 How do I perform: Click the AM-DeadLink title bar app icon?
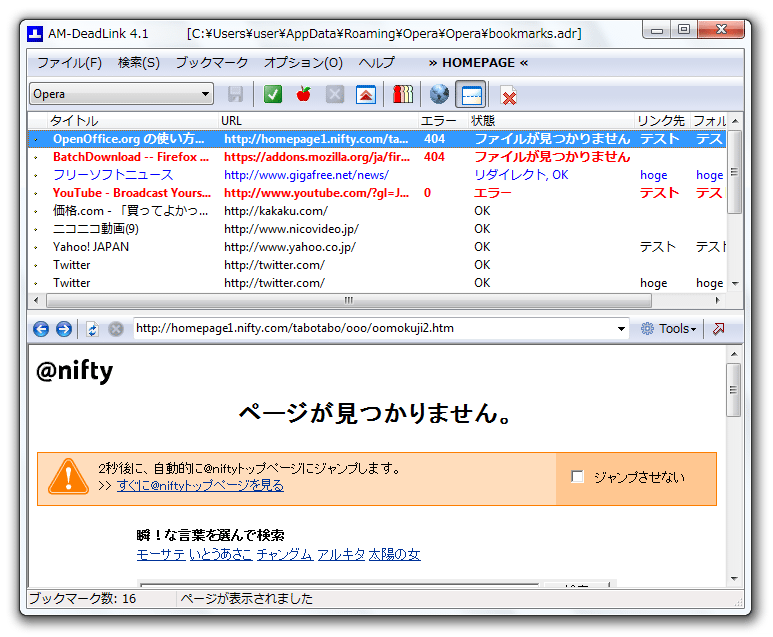click(x=35, y=34)
